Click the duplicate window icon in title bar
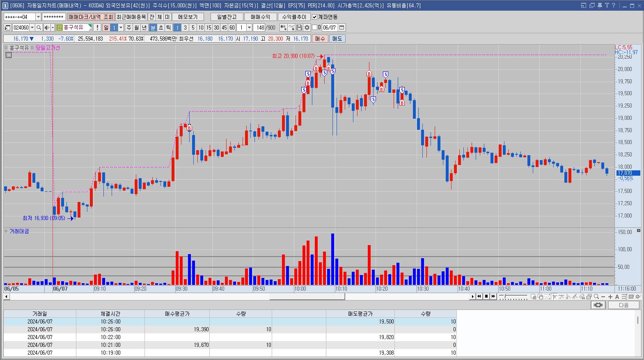 click(x=592, y=5)
